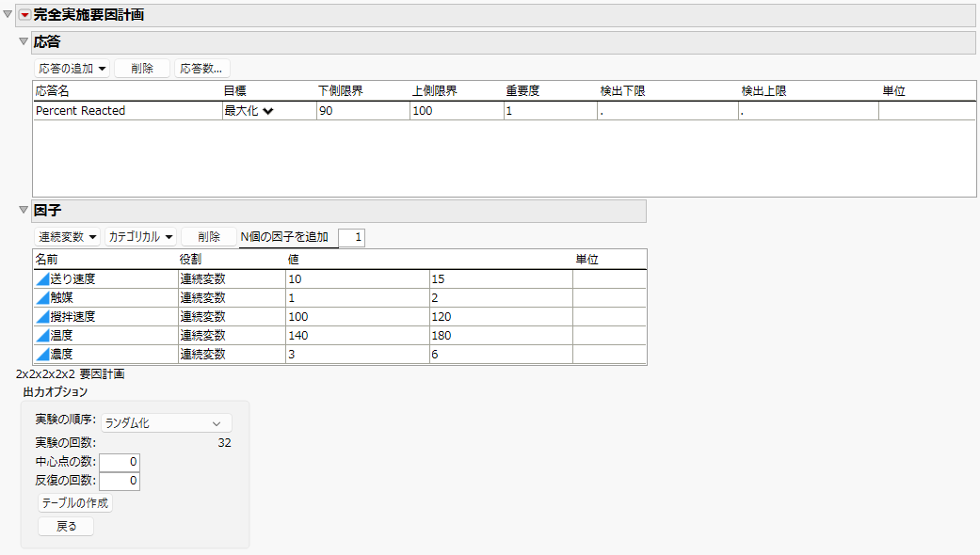Click the 応答数... button

(201, 68)
